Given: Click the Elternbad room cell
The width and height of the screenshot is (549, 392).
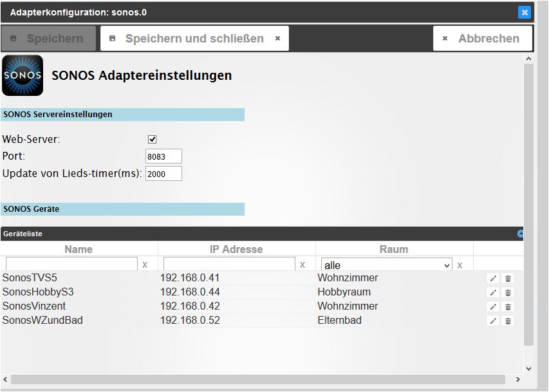Looking at the screenshot, I should click(340, 320).
